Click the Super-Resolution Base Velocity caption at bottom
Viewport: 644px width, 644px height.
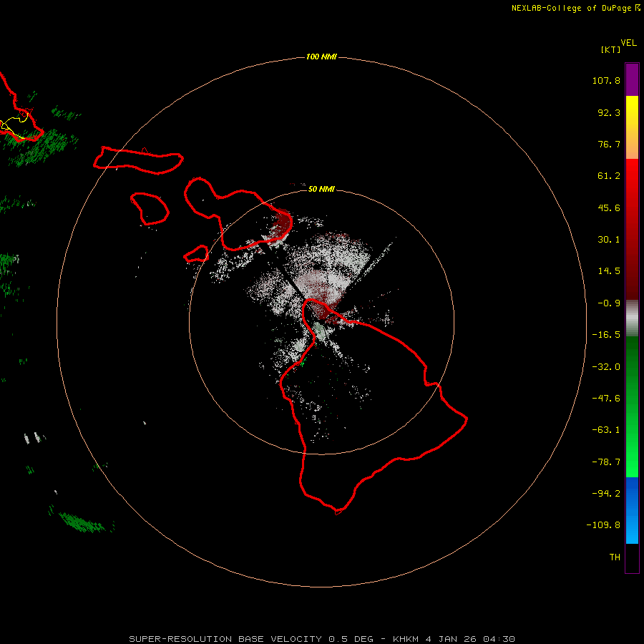coord(322,639)
